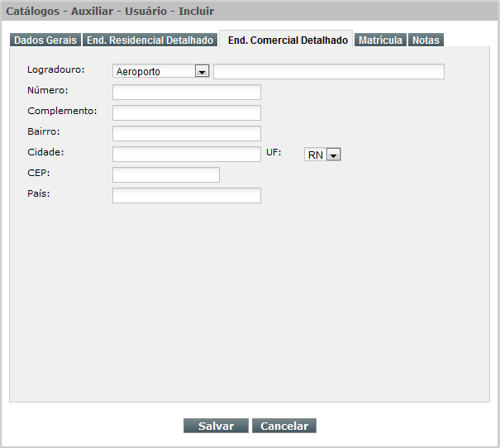
Task: Open the End. Residencial Detalhado tab
Action: click(150, 40)
